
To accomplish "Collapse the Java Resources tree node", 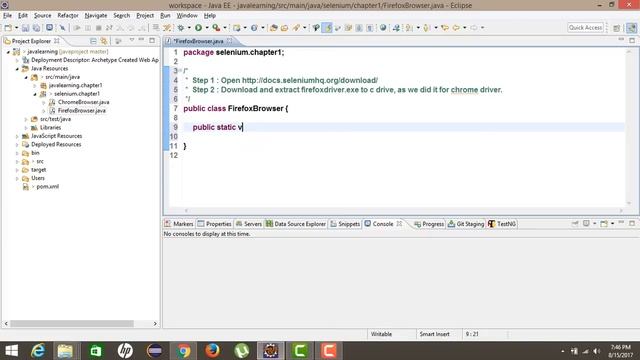I will pyautogui.click(x=17, y=69).
